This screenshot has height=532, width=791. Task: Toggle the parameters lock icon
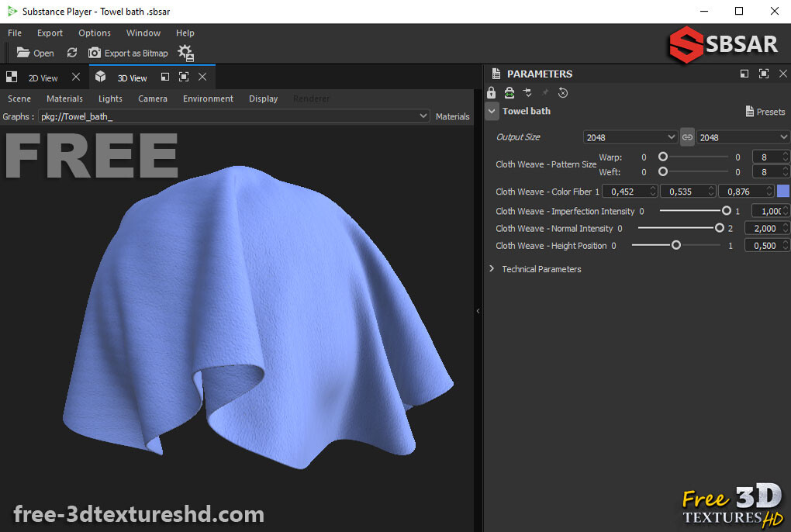tap(491, 92)
